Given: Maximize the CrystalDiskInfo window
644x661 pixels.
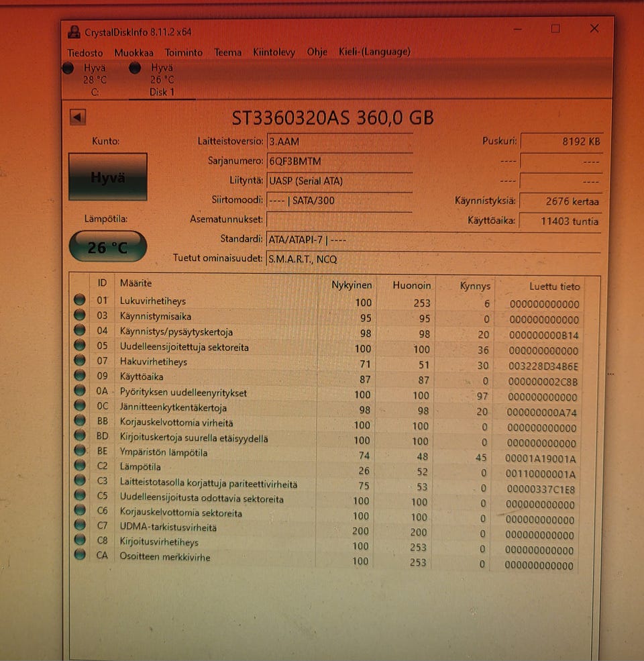Looking at the screenshot, I should tap(555, 29).
